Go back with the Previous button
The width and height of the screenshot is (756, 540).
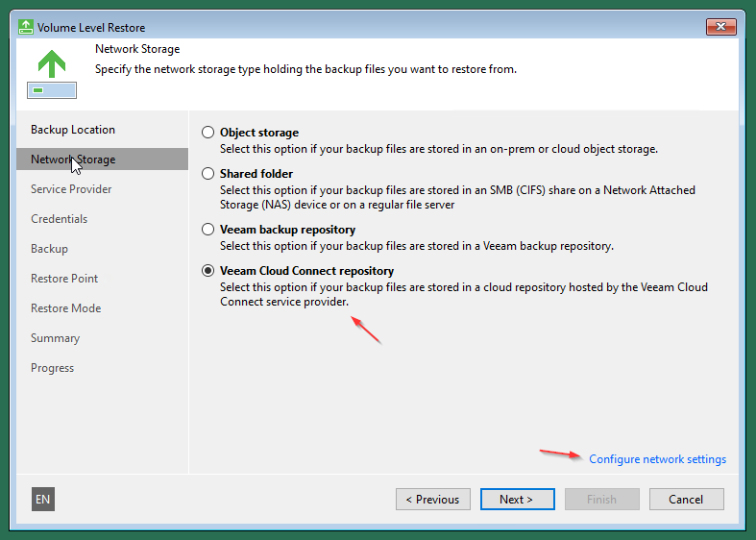(x=433, y=499)
